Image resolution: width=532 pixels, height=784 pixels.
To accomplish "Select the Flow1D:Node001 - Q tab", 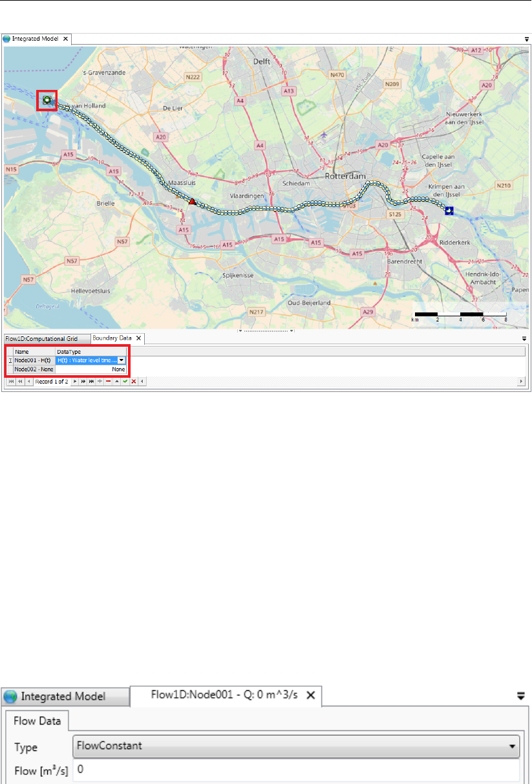I will click(225, 695).
